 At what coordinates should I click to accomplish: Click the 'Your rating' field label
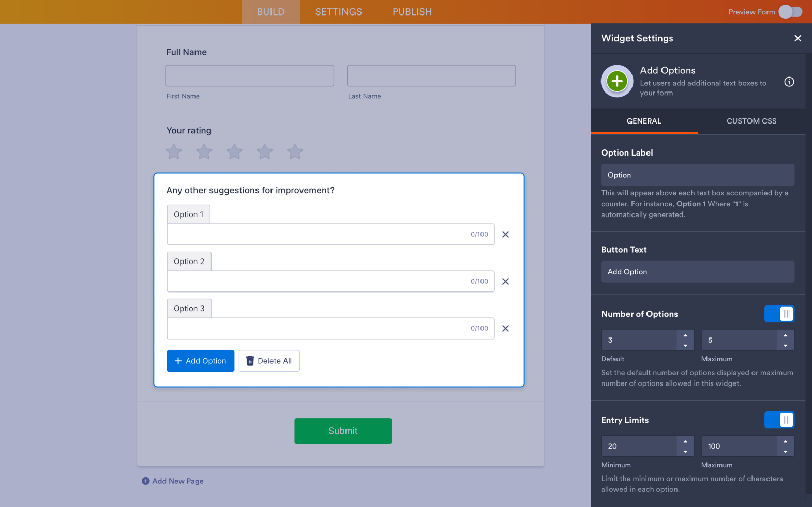pyautogui.click(x=189, y=130)
